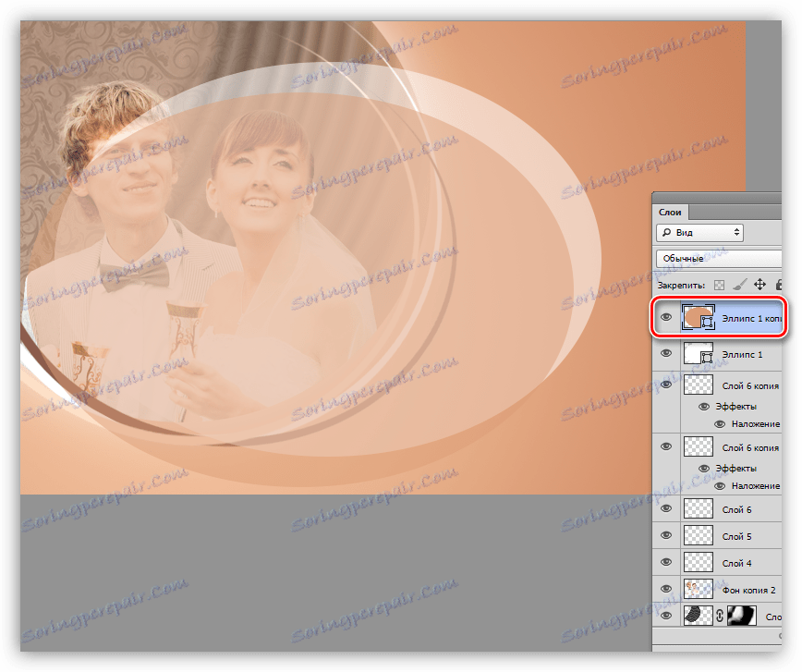Toggle Наложение effect eye under layer above Слой 6
The height and width of the screenshot is (672, 802).
720,486
